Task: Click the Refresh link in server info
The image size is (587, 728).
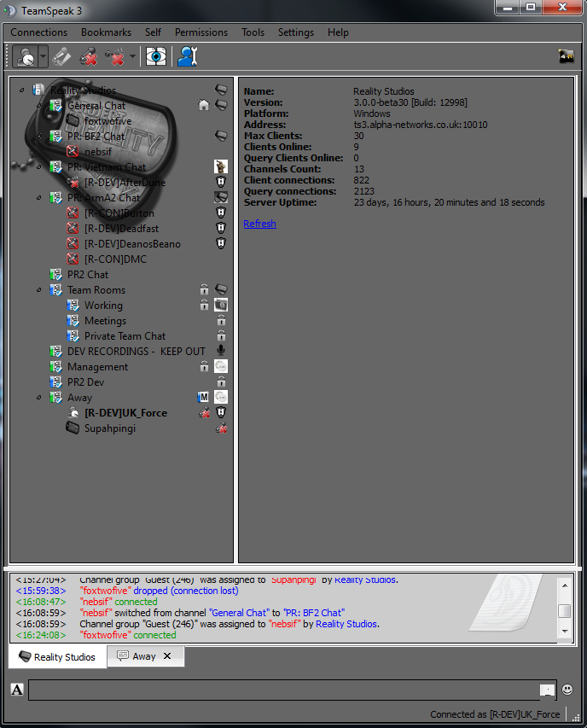Action: (260, 224)
